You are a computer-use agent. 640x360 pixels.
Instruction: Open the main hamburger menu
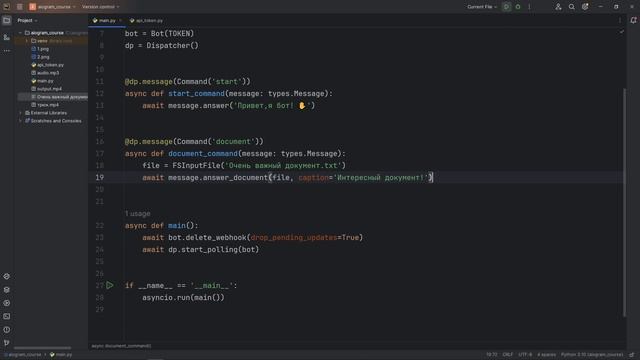pos(19,7)
